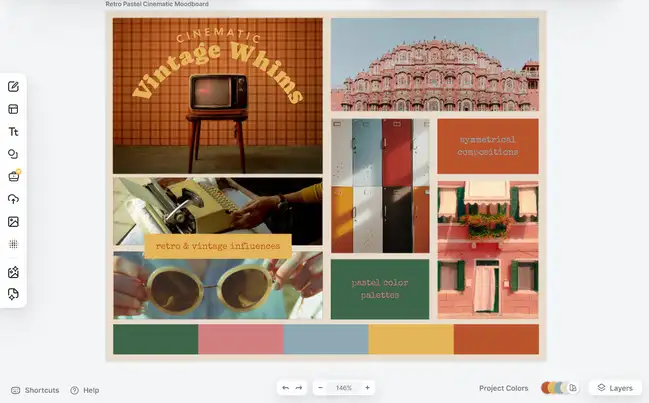This screenshot has height=403, width=649.
Task: Redo the last action
Action: 298,388
